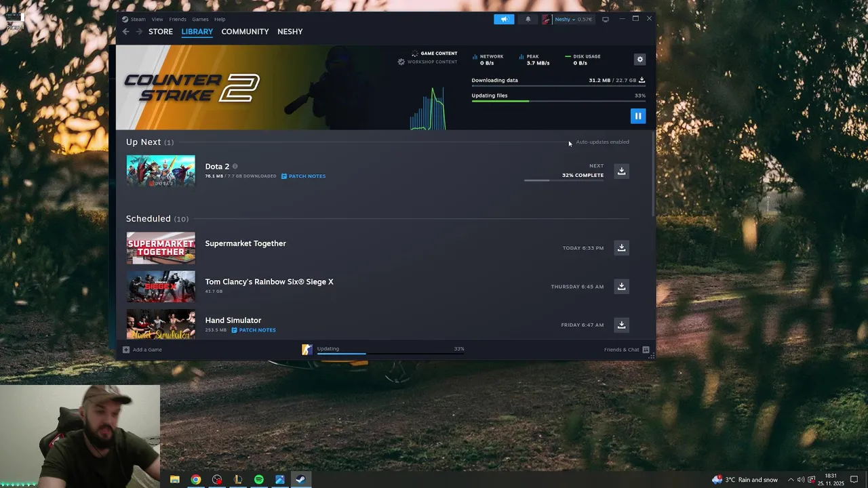Open the View menu
Viewport: 868px width, 488px height.
157,19
